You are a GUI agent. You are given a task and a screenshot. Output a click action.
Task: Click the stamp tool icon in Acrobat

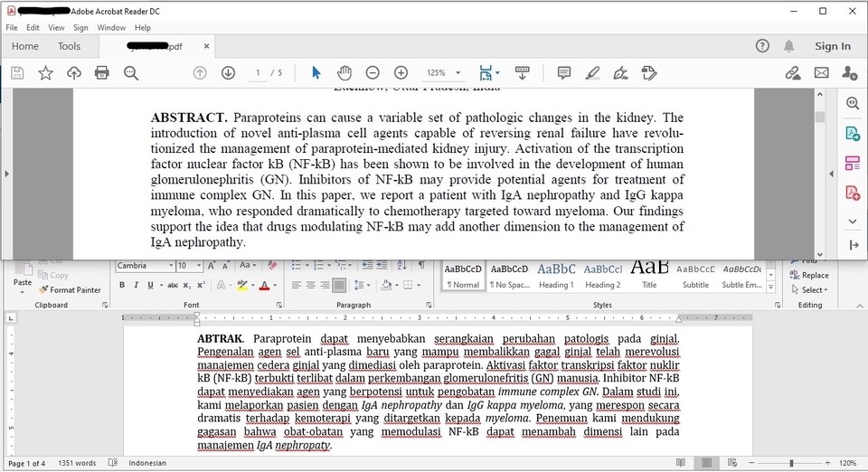point(649,73)
